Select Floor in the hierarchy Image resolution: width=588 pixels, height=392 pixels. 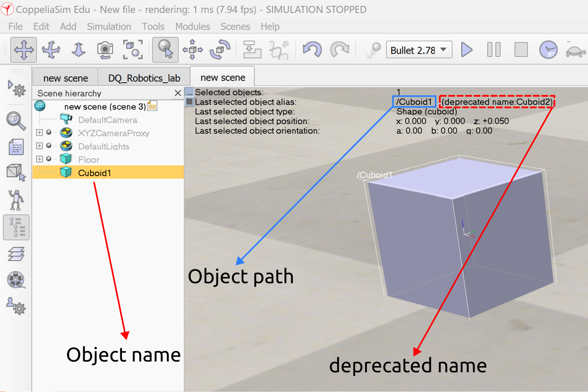point(89,160)
